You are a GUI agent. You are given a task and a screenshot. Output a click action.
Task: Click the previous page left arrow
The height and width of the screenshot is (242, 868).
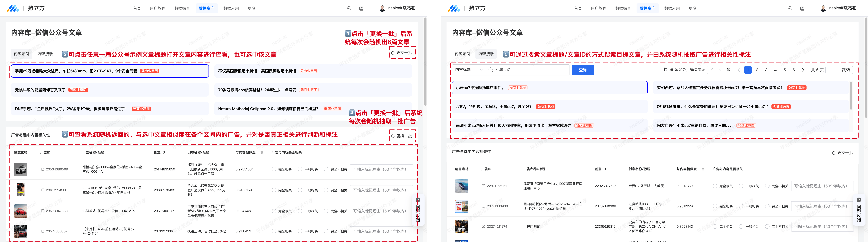(x=739, y=70)
